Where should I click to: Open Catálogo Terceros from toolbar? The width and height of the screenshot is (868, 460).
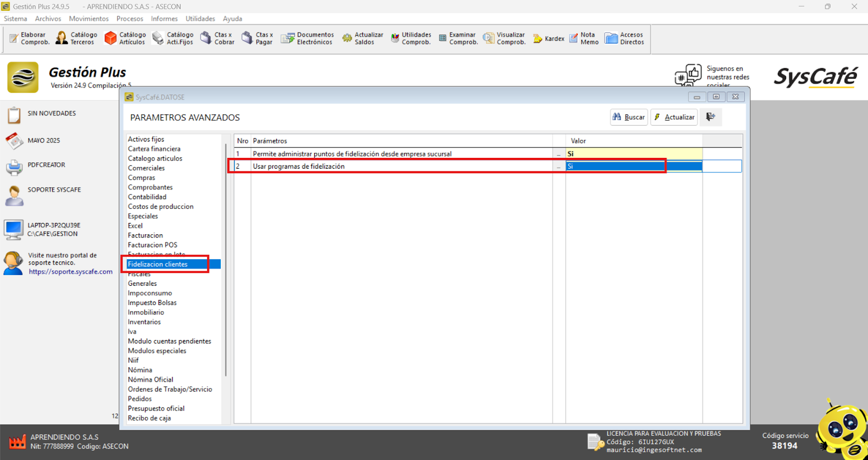(76, 39)
